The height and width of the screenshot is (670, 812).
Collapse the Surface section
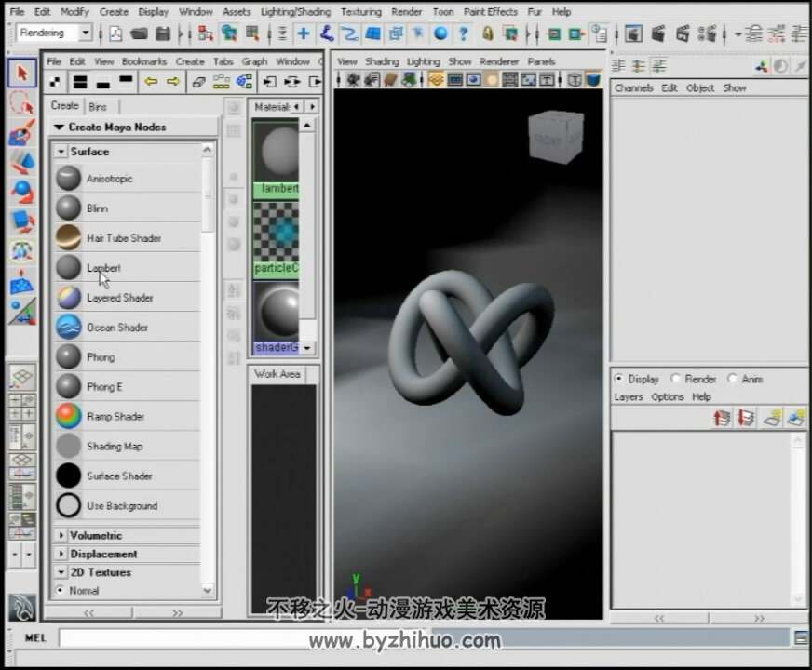(x=61, y=151)
